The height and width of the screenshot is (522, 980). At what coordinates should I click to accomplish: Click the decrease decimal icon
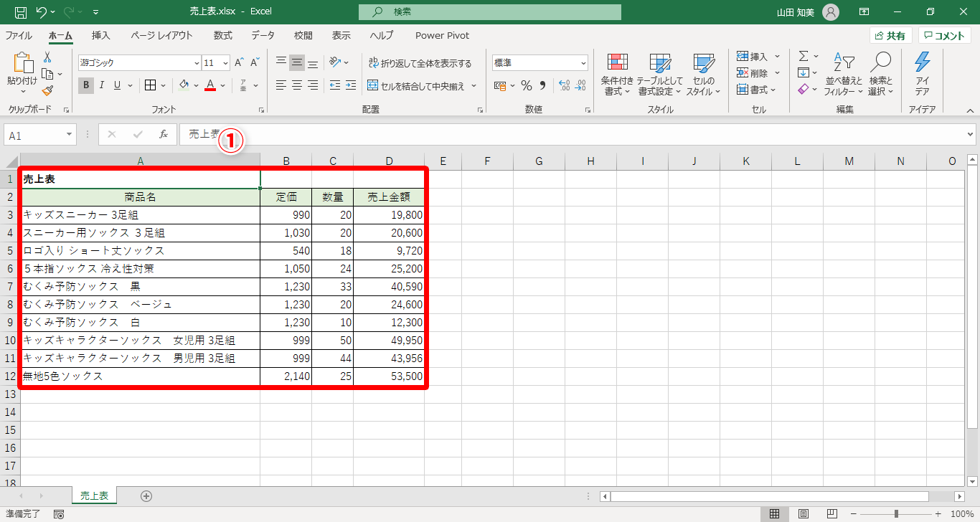580,86
